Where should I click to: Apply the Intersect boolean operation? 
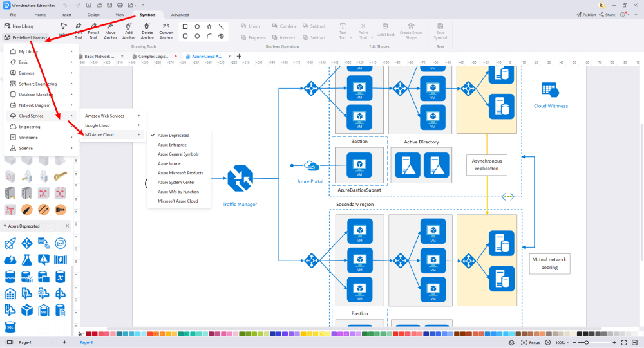click(284, 37)
